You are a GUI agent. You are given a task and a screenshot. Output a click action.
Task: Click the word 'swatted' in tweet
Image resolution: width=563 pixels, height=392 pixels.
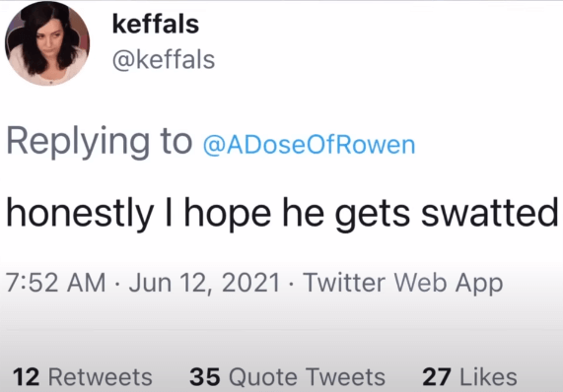coord(490,214)
